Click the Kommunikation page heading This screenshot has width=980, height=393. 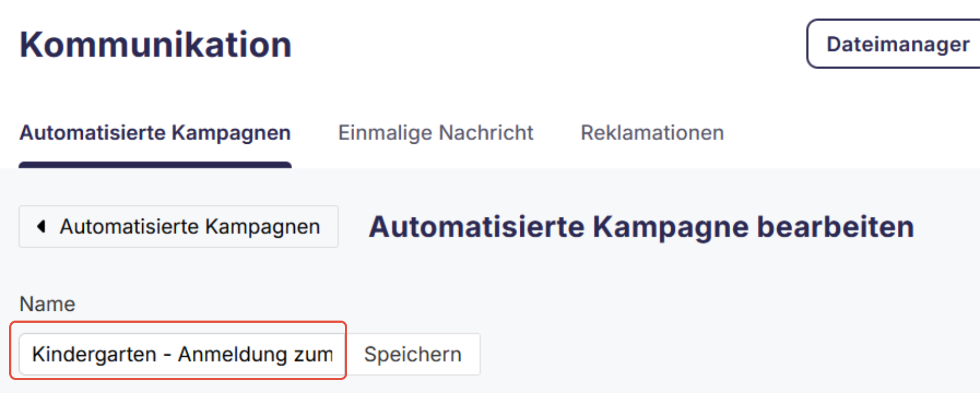[155, 44]
